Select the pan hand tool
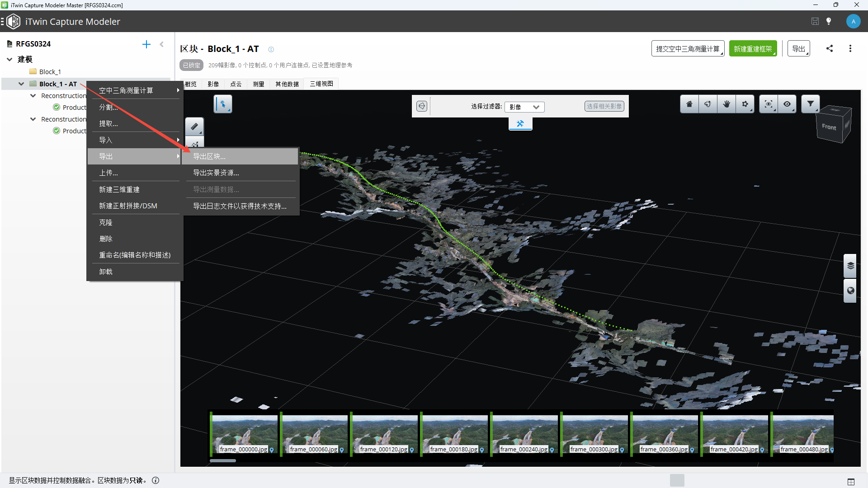The height and width of the screenshot is (488, 868). [726, 104]
